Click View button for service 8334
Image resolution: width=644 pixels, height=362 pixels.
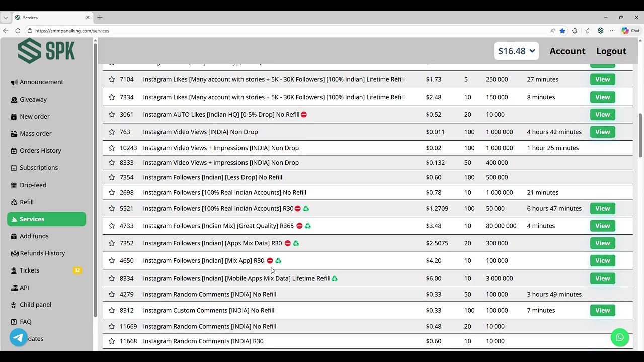click(x=602, y=278)
